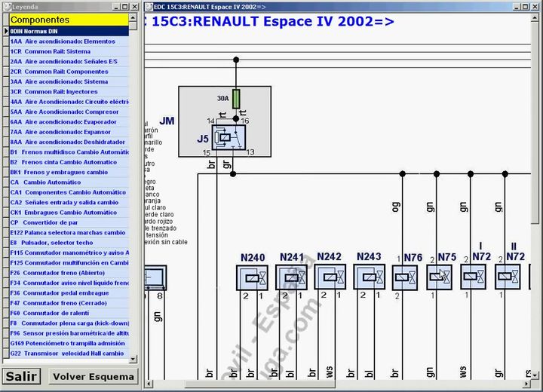Screen dimensions: 543x392
Task: Click diagram vertical scroll-down arrow
Action: click(x=535, y=375)
